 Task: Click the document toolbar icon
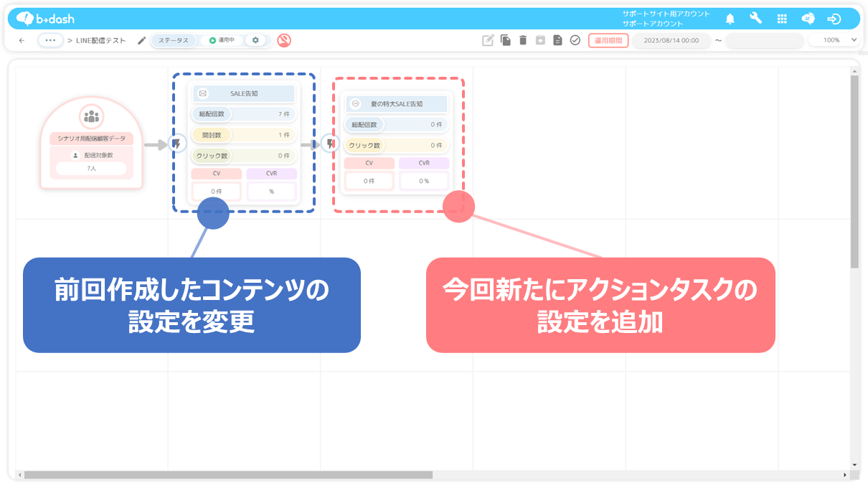click(557, 40)
